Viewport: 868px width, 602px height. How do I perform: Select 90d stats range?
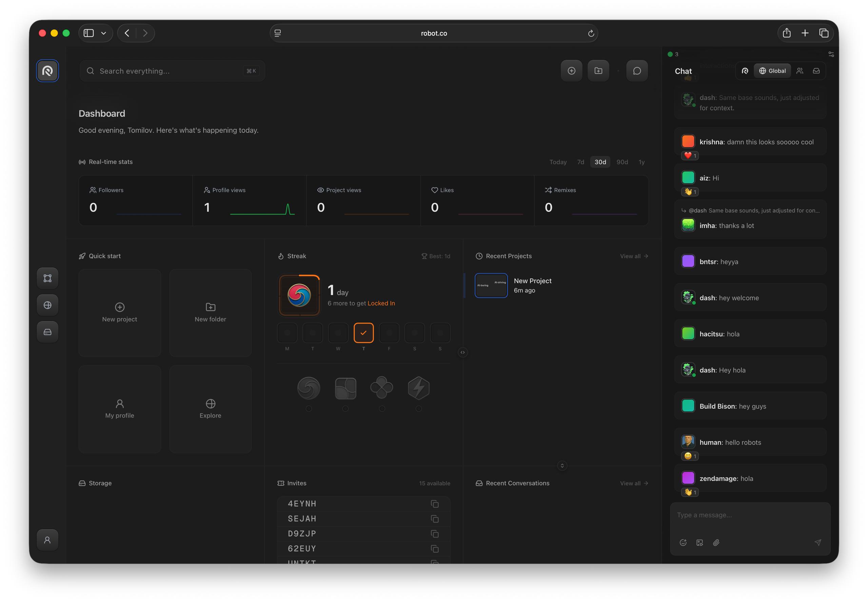tap(622, 162)
